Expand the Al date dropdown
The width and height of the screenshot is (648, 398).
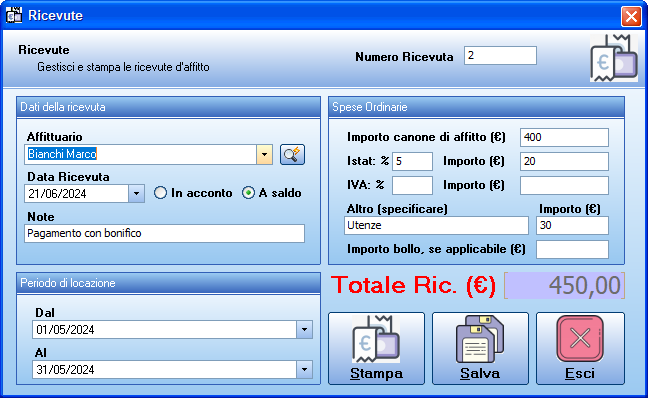[304, 370]
